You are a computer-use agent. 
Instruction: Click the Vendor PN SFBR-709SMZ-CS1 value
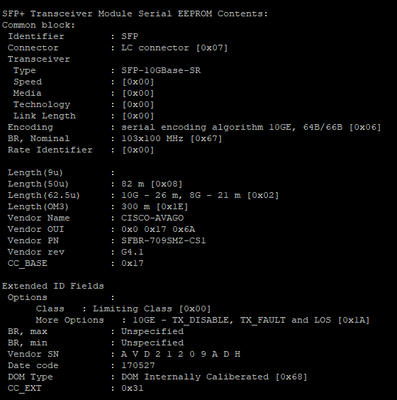164,241
